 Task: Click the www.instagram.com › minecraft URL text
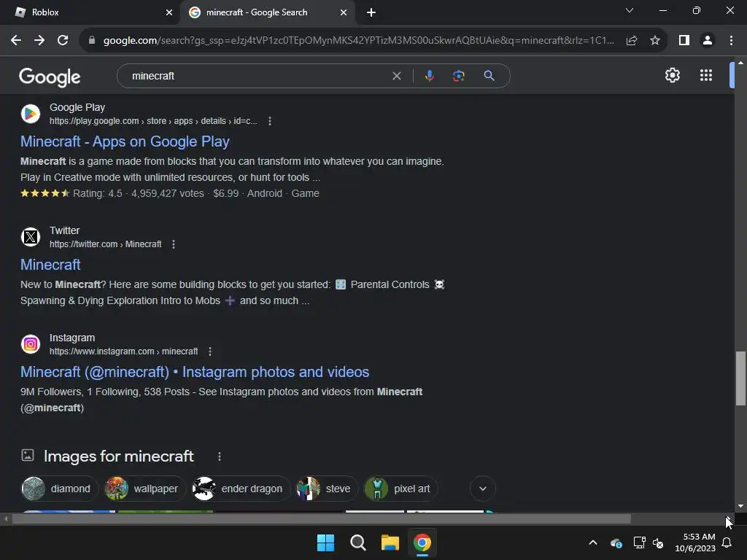coord(123,351)
